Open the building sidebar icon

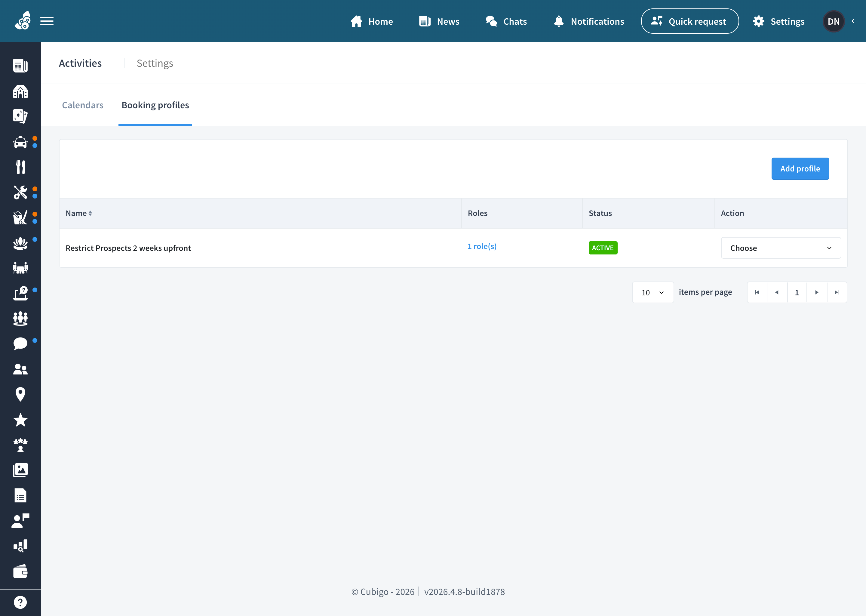[20, 91]
